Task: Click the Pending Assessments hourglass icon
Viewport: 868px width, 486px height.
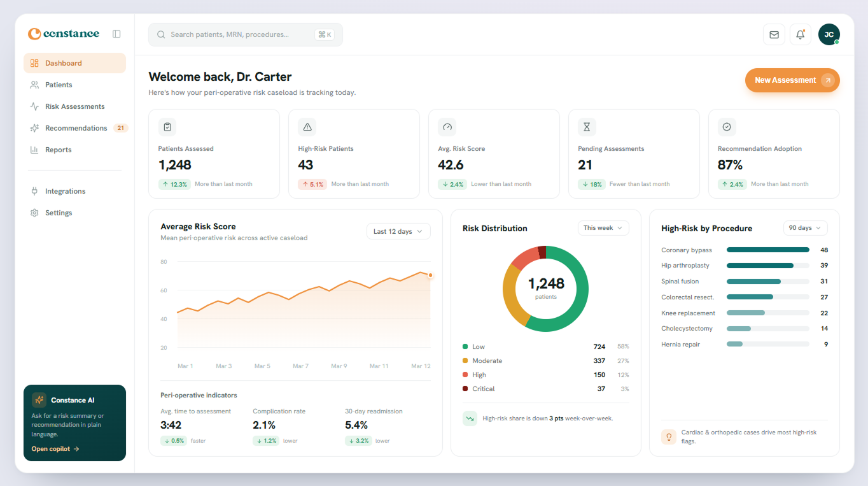Action: point(587,127)
